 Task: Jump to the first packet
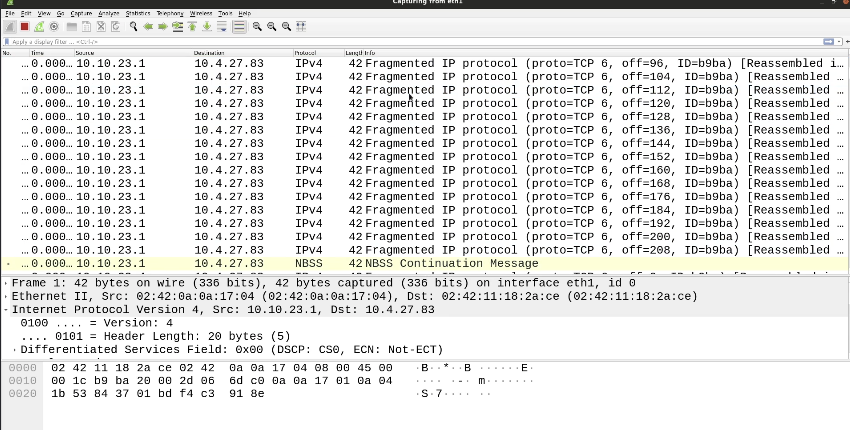click(x=192, y=26)
